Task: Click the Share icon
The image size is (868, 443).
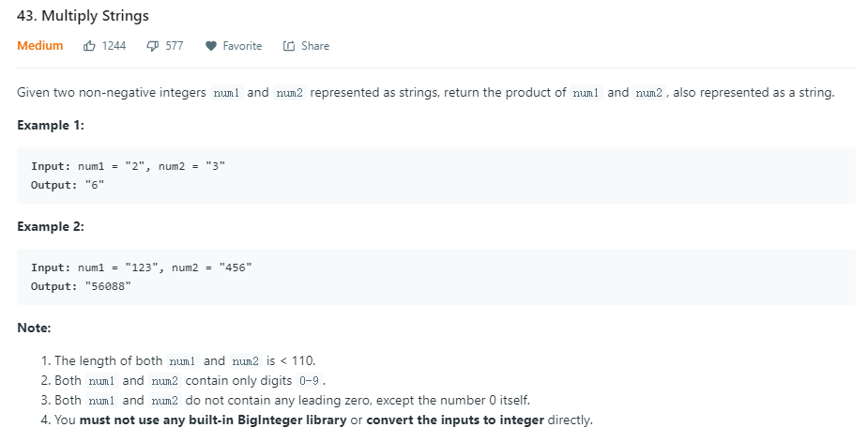Action: (x=288, y=46)
